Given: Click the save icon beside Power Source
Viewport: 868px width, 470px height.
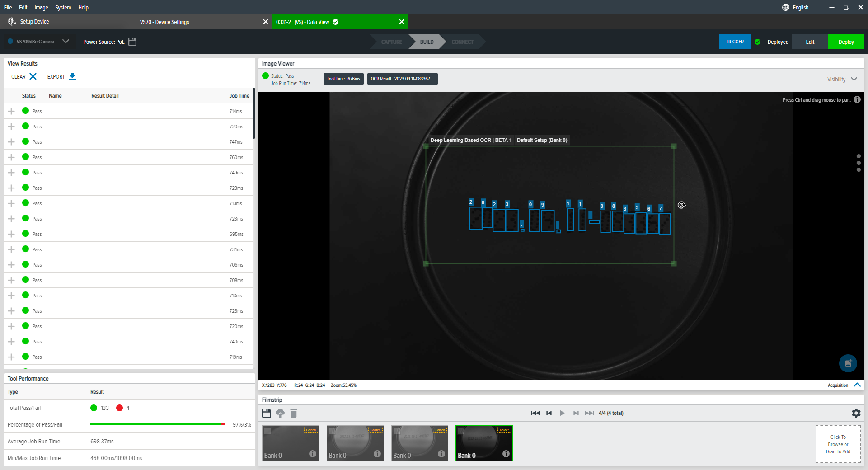Looking at the screenshot, I should click(x=132, y=42).
